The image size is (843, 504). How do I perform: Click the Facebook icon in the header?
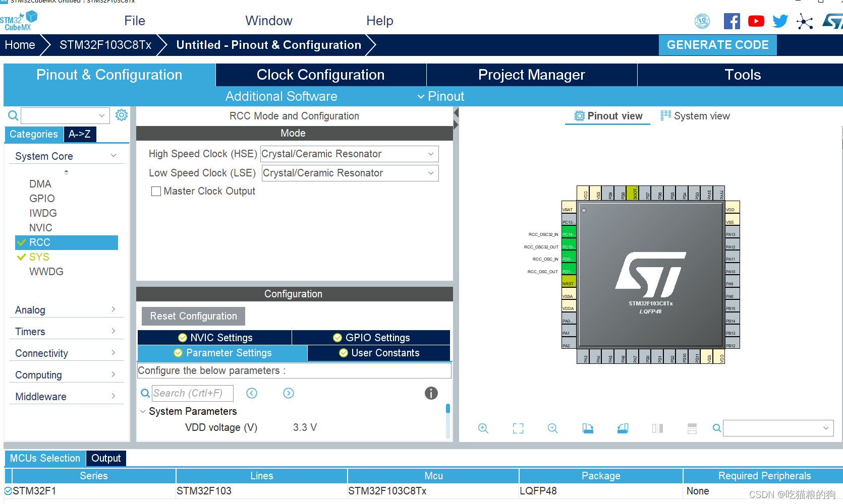(732, 21)
